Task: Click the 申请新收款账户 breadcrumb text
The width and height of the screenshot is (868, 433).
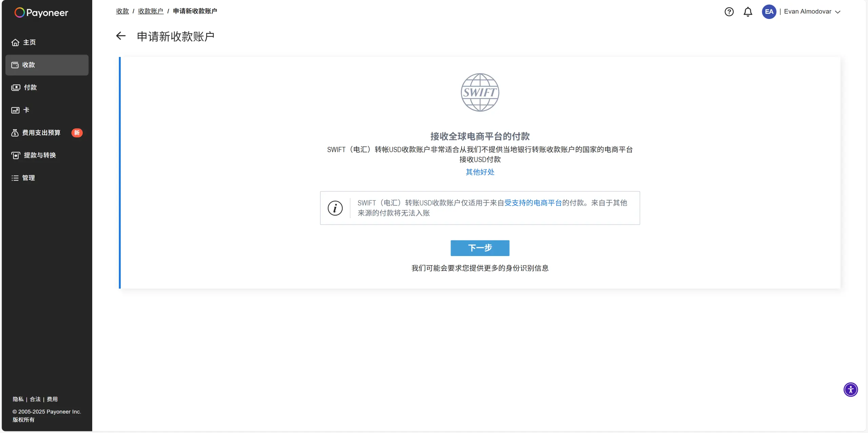Action: 195,11
